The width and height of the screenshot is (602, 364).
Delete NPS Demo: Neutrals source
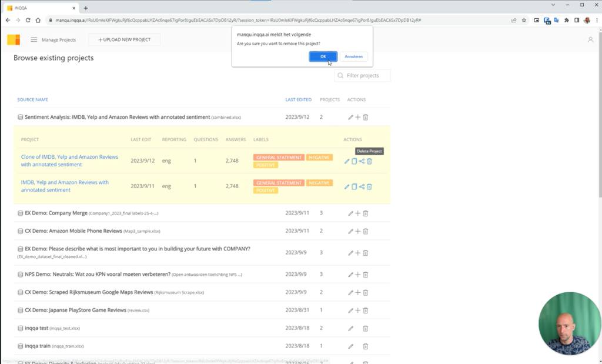click(x=366, y=275)
